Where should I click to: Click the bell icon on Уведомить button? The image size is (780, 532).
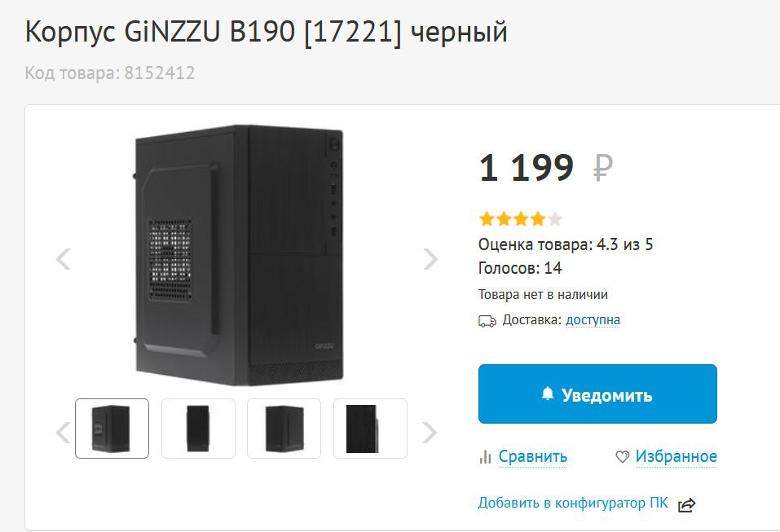coord(548,394)
